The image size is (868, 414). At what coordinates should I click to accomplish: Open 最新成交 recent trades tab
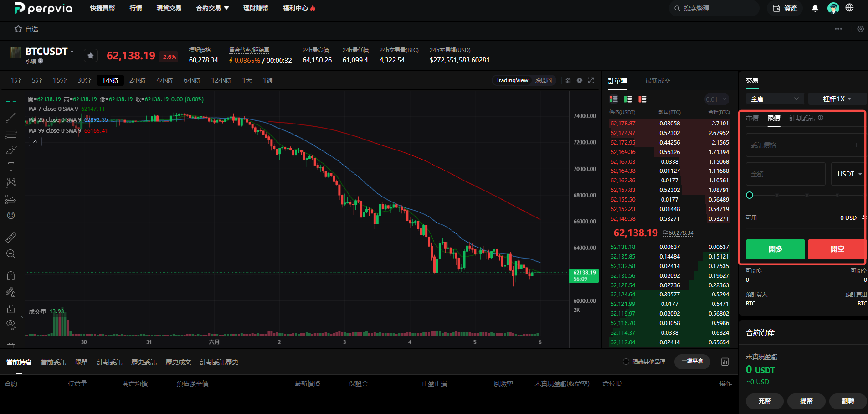coord(658,81)
